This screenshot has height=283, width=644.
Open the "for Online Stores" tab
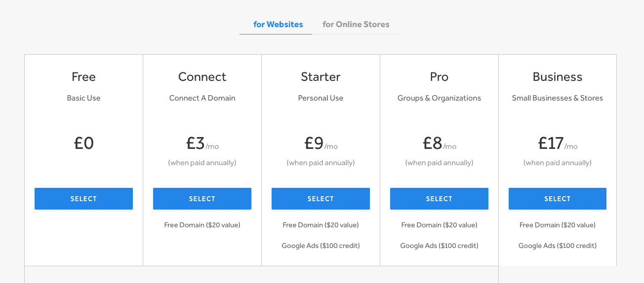tap(356, 24)
